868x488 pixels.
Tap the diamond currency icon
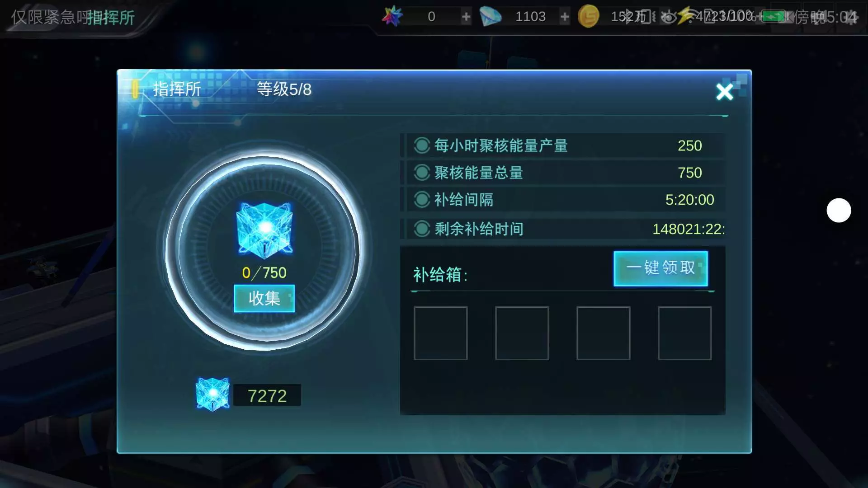click(491, 17)
